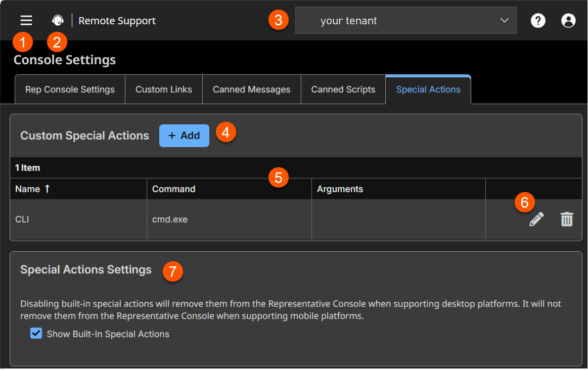This screenshot has width=588, height=370.
Task: Click the tenant dropdown chevron arrow
Action: 504,21
